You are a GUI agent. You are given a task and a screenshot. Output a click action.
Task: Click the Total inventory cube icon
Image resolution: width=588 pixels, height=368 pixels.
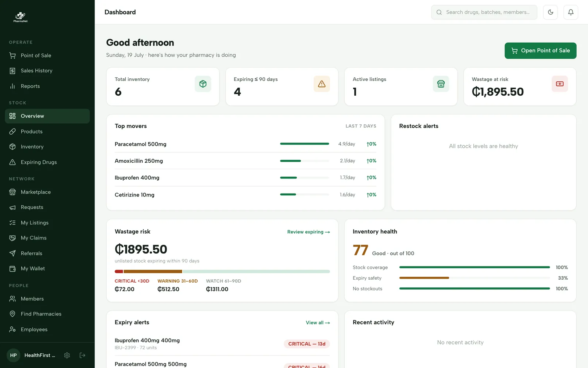203,84
